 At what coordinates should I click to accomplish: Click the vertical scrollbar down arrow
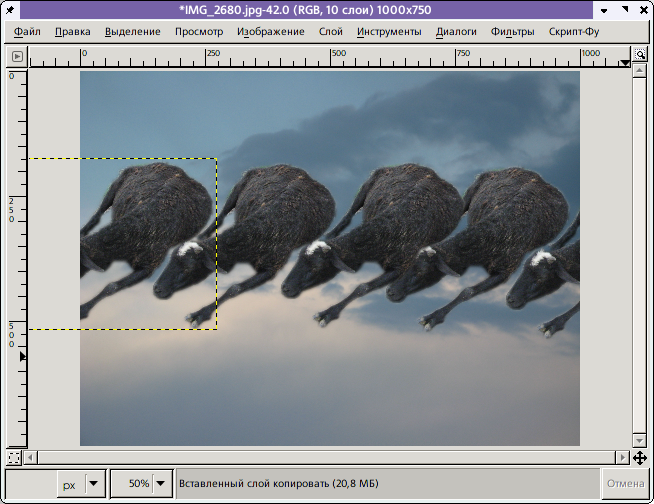click(639, 440)
